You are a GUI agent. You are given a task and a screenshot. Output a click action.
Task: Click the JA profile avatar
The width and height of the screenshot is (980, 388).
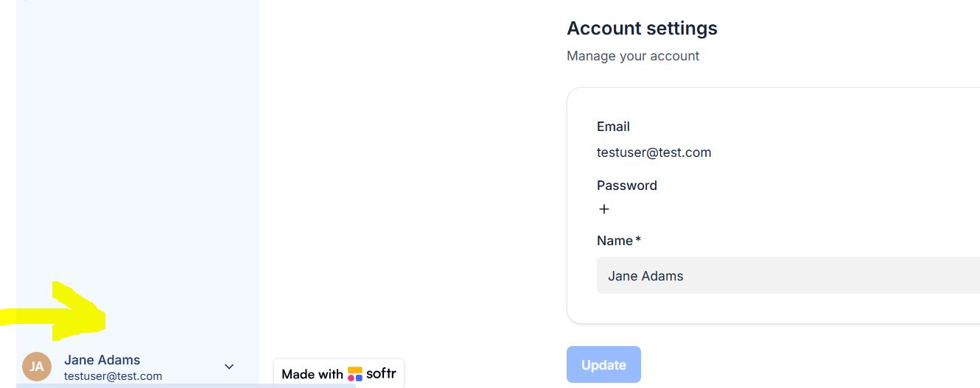pyautogui.click(x=37, y=366)
